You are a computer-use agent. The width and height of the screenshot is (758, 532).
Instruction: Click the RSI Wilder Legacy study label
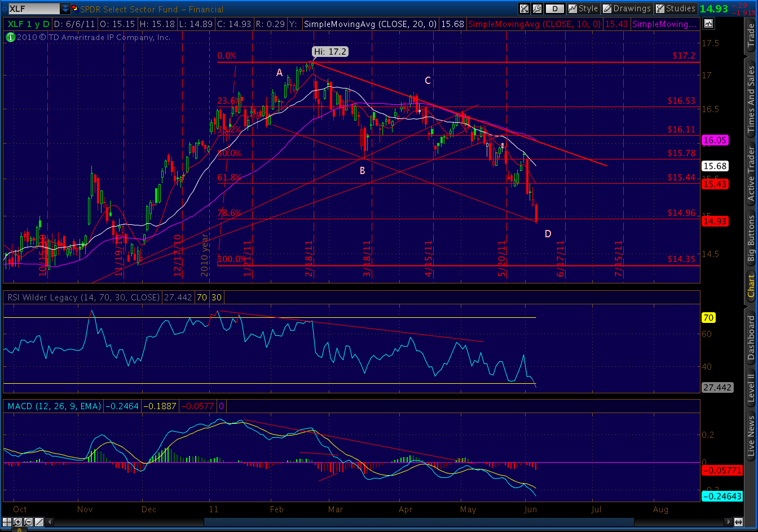point(82,297)
